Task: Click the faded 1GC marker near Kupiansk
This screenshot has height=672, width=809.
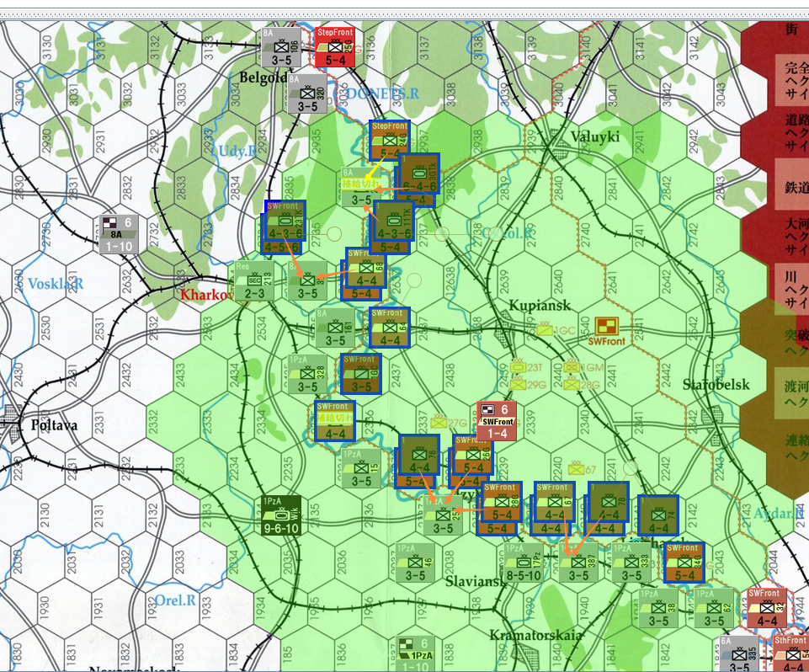Action: point(556,330)
